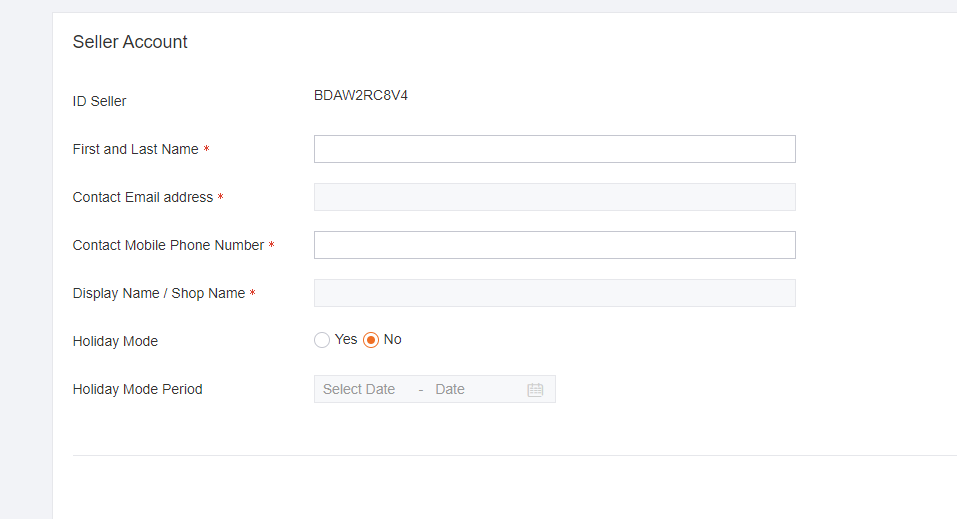Click the Yes text beside the radio
The width and height of the screenshot is (957, 519).
(346, 339)
